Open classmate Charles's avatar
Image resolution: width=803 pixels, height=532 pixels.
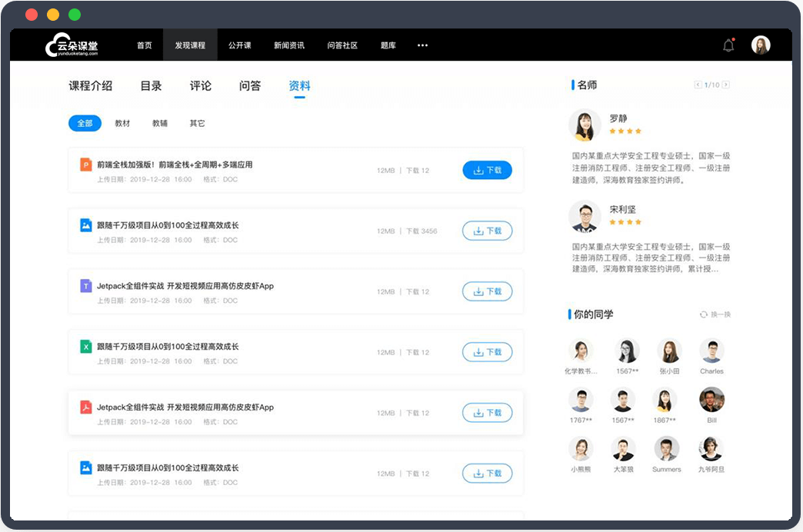tap(711, 351)
